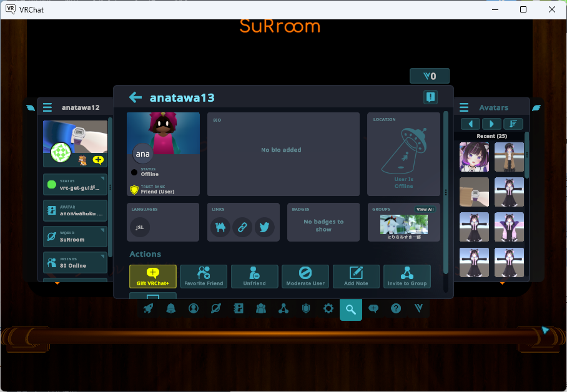This screenshot has width=567, height=392.
Task: Click View All in Groups section
Action: pos(425,209)
